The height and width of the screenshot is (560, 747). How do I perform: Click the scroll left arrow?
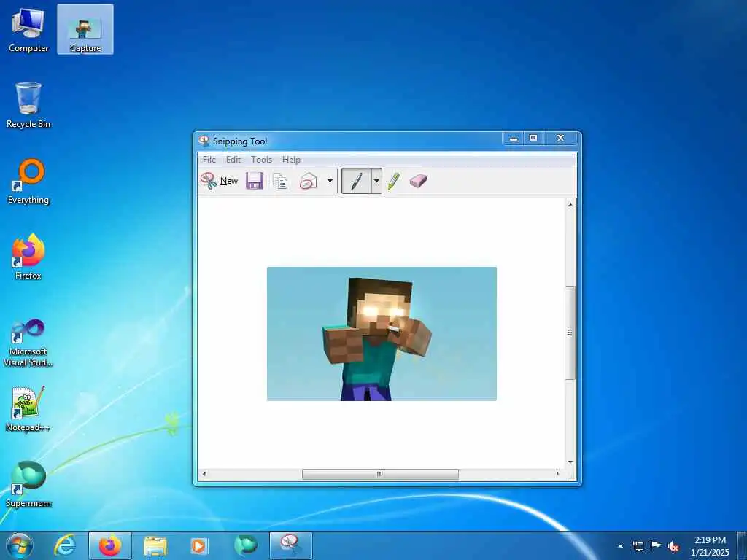[x=204, y=474]
